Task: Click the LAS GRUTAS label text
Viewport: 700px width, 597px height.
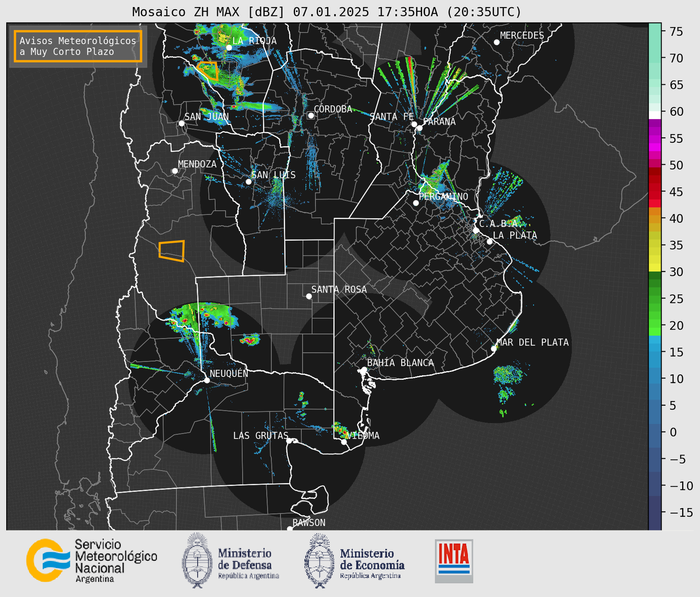Action: [x=261, y=436]
